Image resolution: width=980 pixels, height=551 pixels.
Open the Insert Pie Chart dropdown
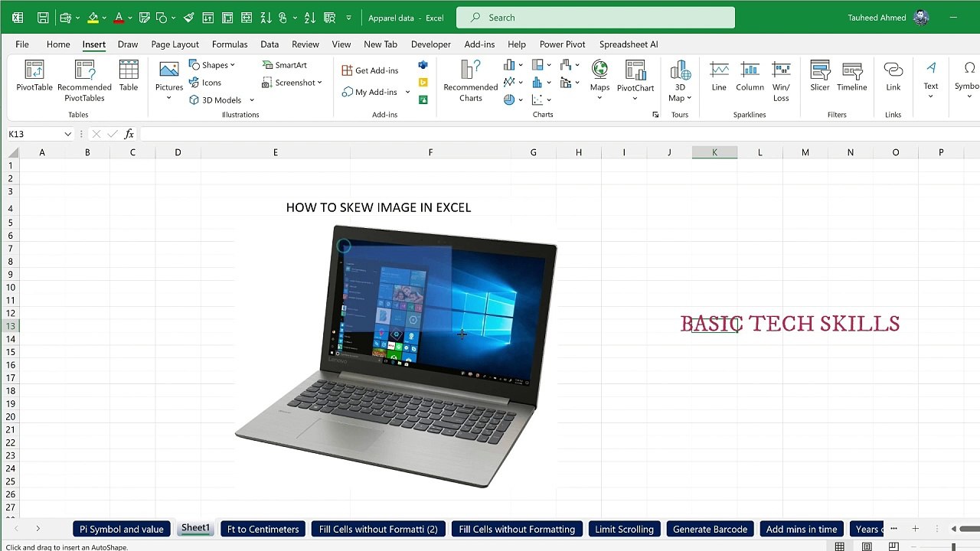click(521, 100)
